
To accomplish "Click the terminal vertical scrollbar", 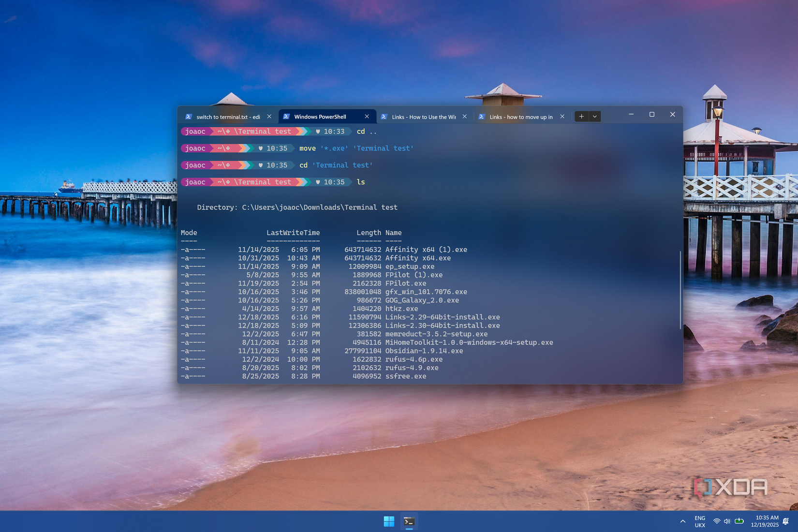I will pos(680,290).
